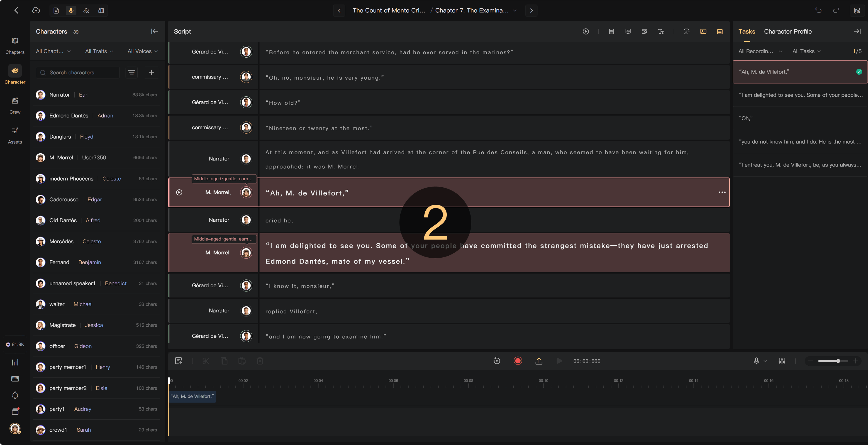Image resolution: width=868 pixels, height=445 pixels.
Task: Select the Danglars character row
Action: click(x=96, y=137)
